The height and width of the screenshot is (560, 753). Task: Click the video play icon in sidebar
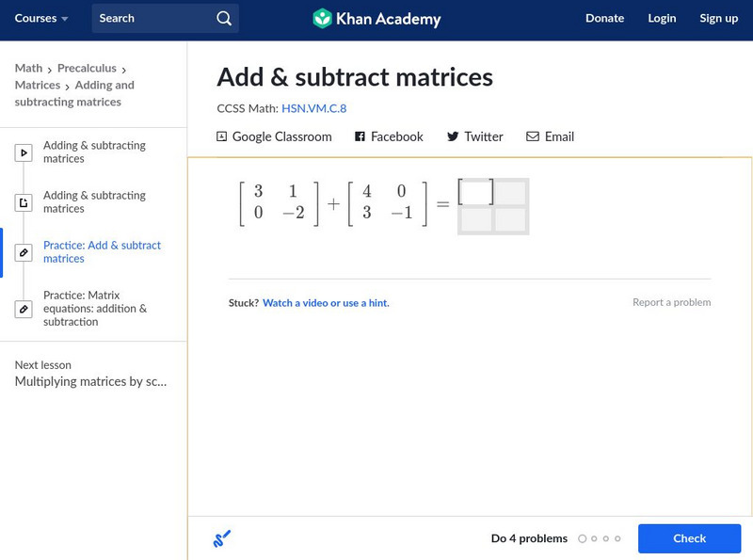point(24,152)
